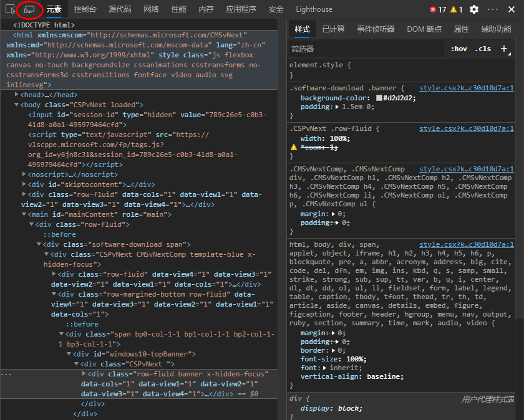Image resolution: width=524 pixels, height=420 pixels.
Task: Open the 源代码 tab
Action: click(120, 9)
